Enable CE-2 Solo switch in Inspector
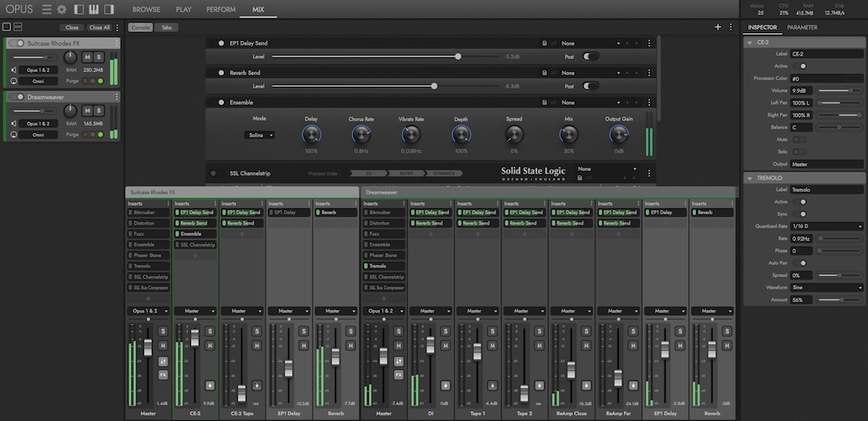Image resolution: width=868 pixels, height=421 pixels. [x=800, y=152]
